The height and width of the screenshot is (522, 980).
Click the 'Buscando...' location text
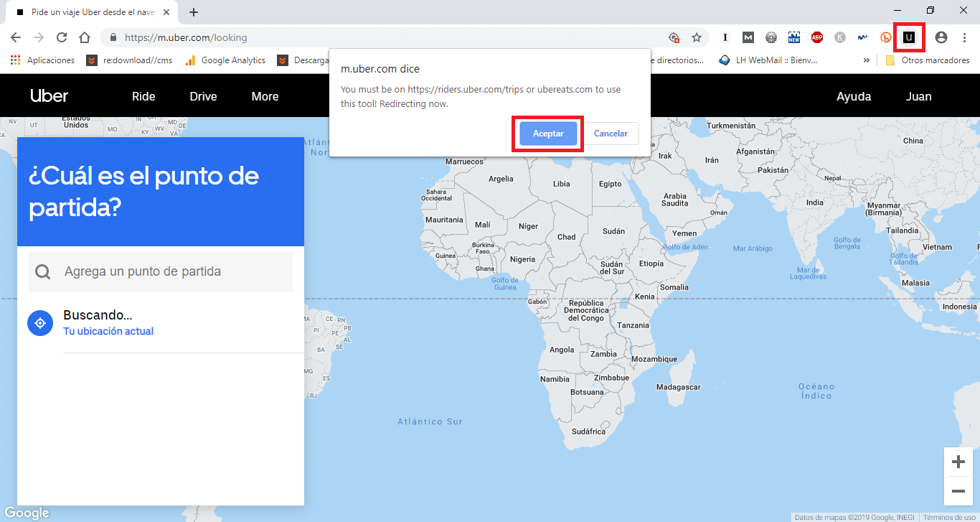click(x=98, y=314)
